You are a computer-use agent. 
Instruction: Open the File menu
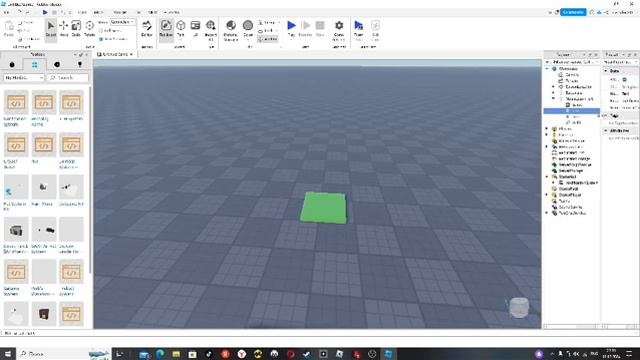tap(7, 12)
